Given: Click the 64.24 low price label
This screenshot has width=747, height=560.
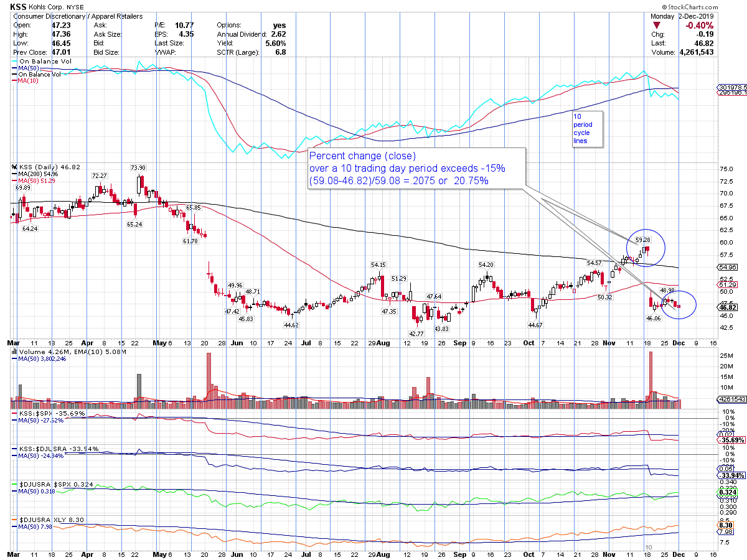Looking at the screenshot, I should 29,228.
